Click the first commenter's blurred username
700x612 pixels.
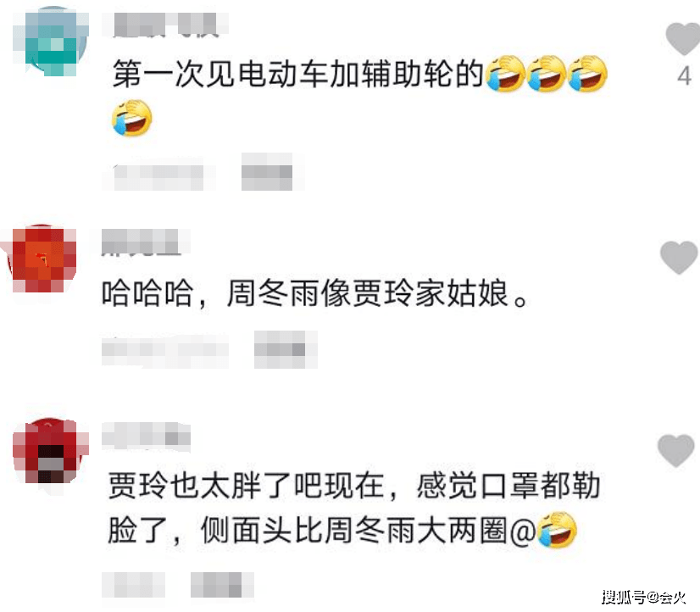pos(165,24)
